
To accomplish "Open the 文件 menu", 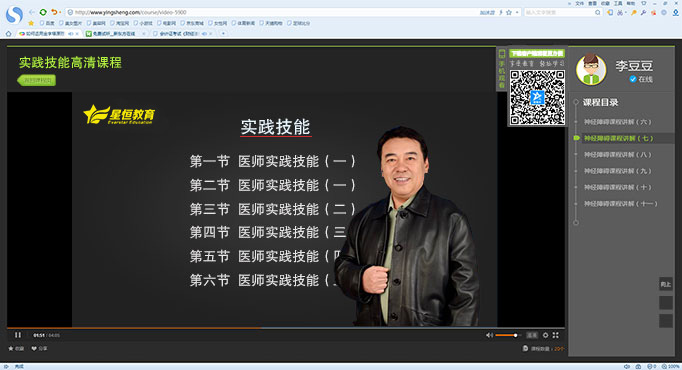I will [x=579, y=3].
